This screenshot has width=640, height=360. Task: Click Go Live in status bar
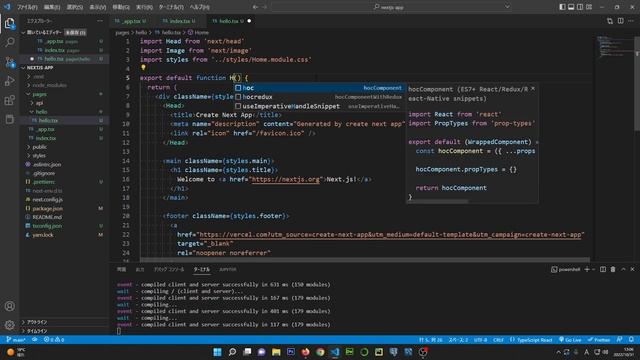click(570, 340)
